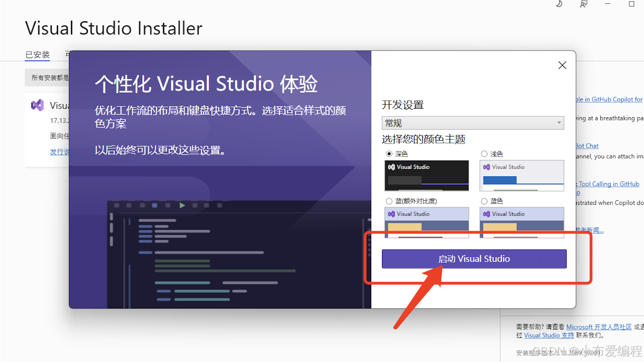Select the 深色 dark theme radio button
Image resolution: width=644 pixels, height=362 pixels.
[389, 154]
